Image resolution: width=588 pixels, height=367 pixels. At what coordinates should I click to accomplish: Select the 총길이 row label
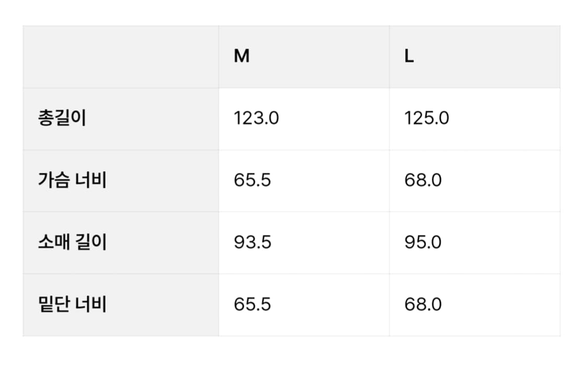(62, 119)
